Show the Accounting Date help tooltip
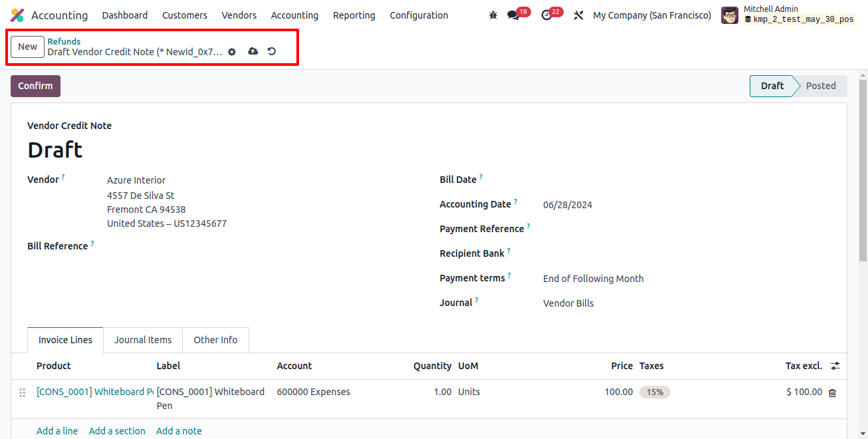 point(516,202)
